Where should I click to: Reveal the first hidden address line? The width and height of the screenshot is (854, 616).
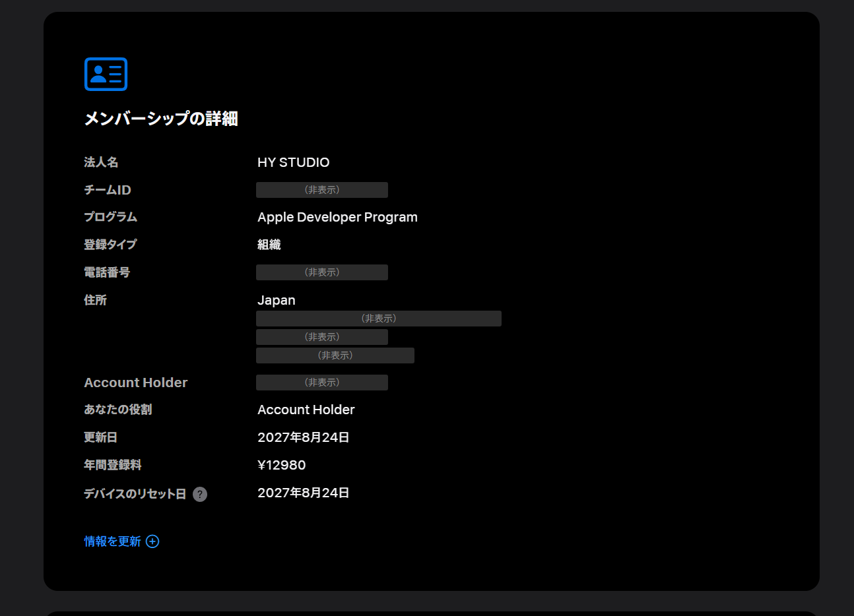[379, 319]
